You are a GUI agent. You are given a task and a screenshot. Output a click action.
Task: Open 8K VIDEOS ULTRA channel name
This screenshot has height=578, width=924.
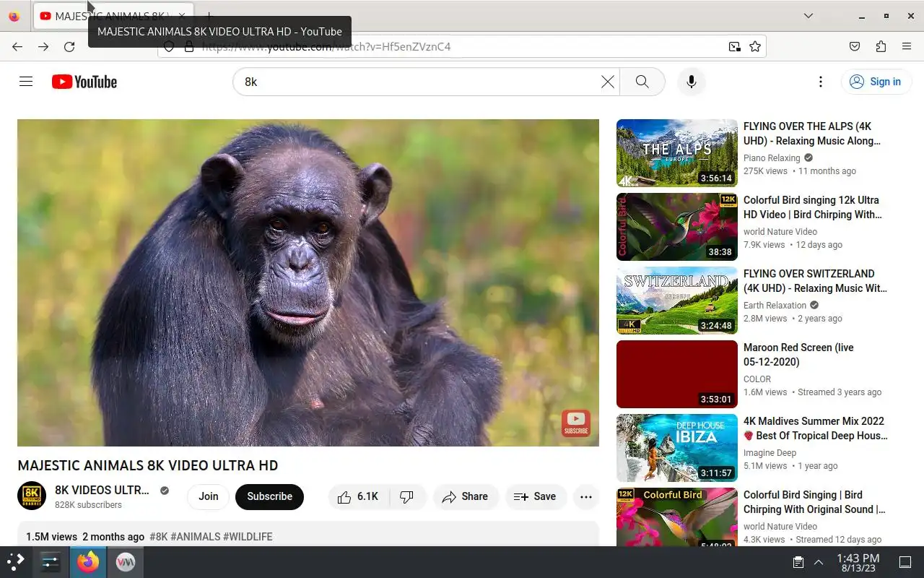(102, 490)
